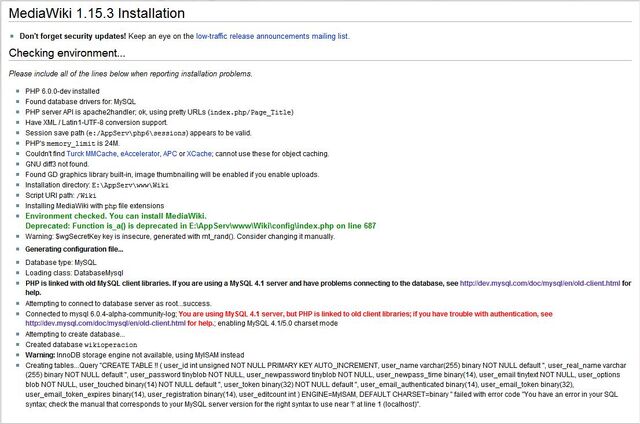Click 'PHP server API is apache2handler' line
Image resolution: width=640 pixels, height=424 pixels.
[159, 112]
